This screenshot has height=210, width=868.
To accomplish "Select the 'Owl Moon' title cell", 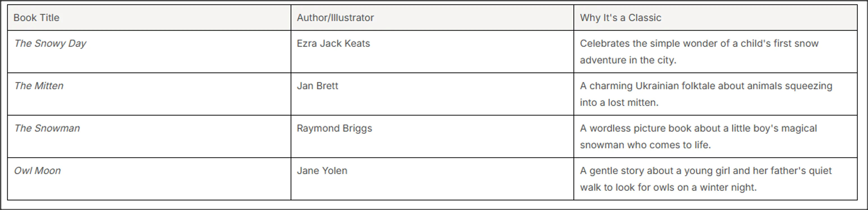I will (37, 171).
